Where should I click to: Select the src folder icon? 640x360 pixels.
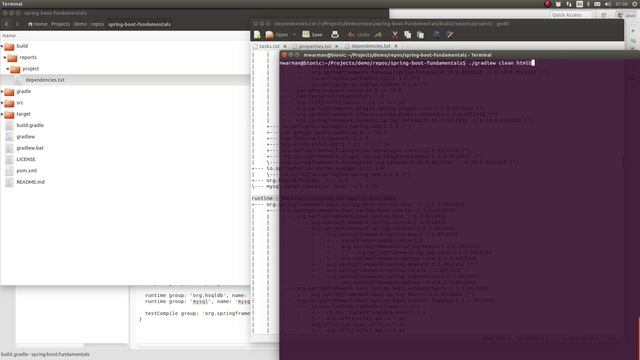(9, 103)
